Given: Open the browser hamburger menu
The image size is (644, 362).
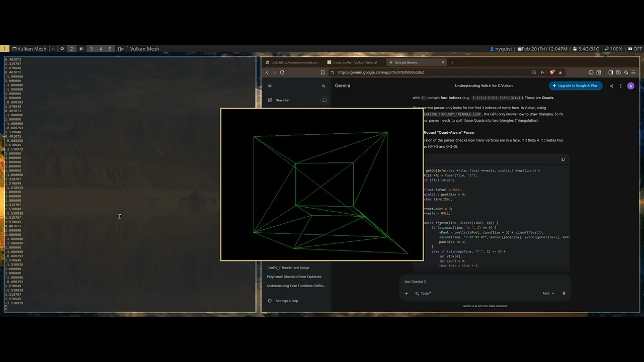Looking at the screenshot, I should 633,72.
